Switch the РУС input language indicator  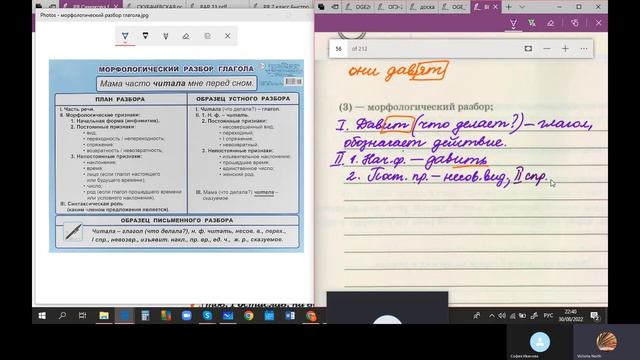coord(549,316)
